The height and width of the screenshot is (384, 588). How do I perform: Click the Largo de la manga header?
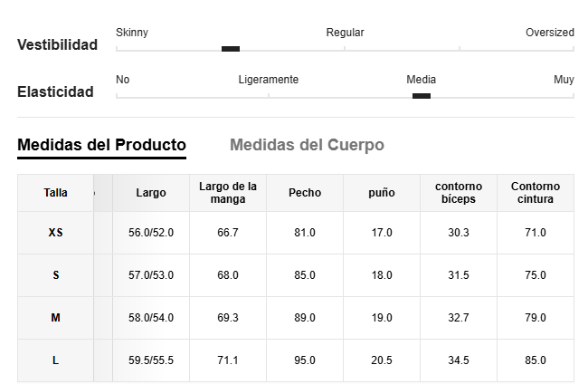pos(228,193)
